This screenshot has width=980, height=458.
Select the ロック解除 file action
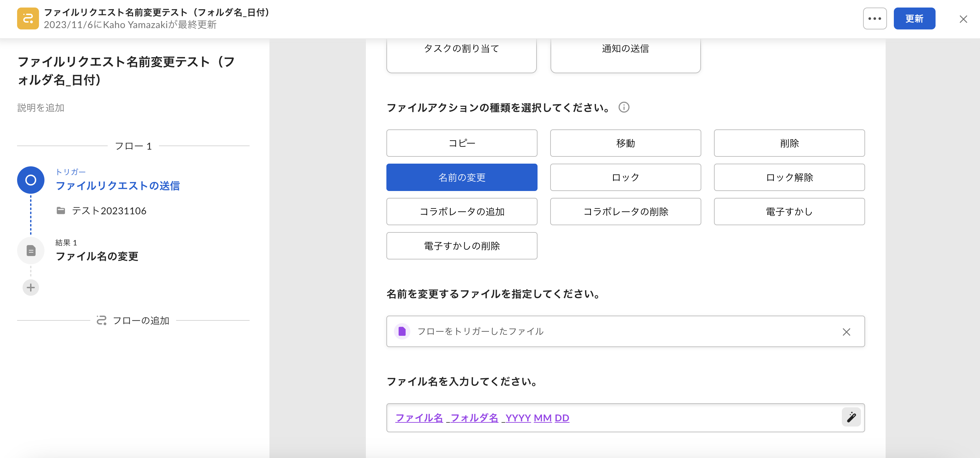coord(789,177)
